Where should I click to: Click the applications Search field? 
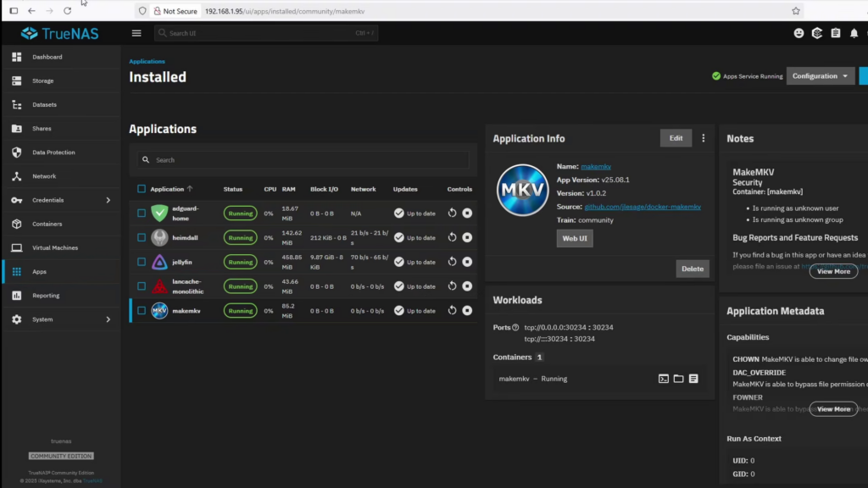(x=305, y=160)
